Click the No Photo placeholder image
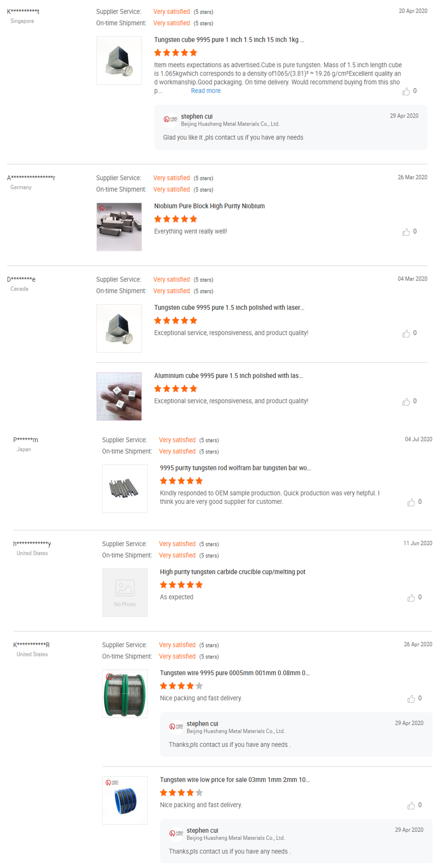 click(125, 592)
